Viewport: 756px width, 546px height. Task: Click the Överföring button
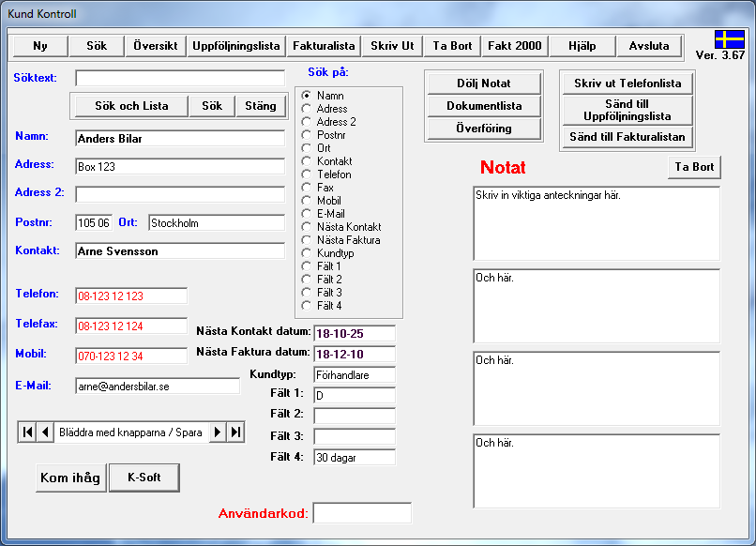(484, 129)
